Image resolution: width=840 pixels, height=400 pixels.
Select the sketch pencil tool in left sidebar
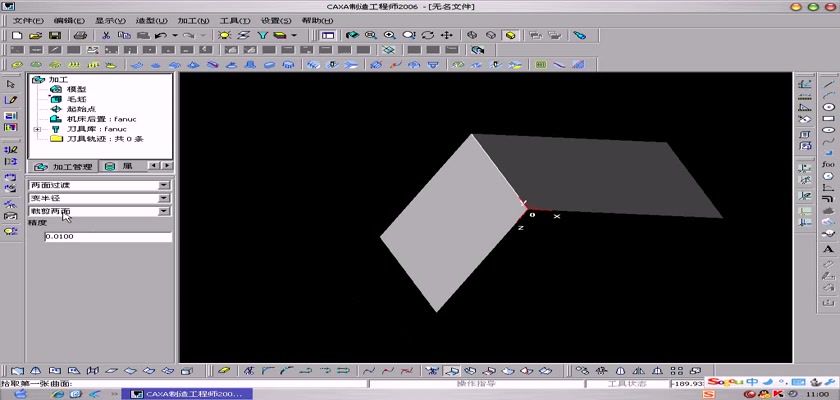coord(11,100)
